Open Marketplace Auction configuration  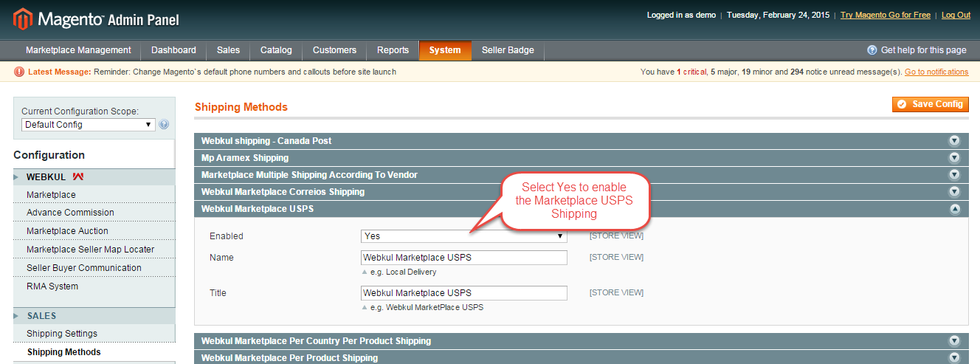coord(94,231)
